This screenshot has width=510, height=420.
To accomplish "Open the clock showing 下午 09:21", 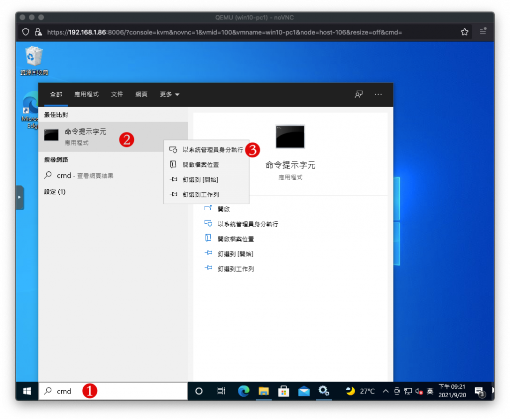I will [x=452, y=391].
